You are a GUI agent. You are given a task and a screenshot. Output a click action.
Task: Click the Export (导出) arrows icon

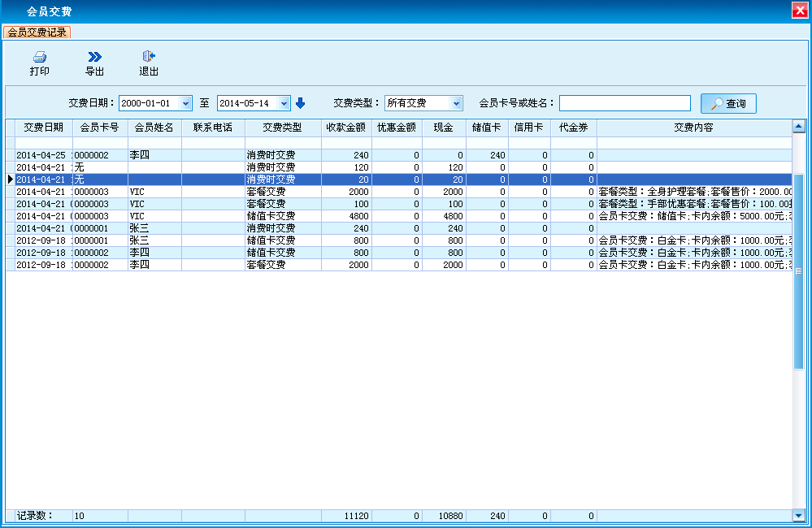pos(94,57)
